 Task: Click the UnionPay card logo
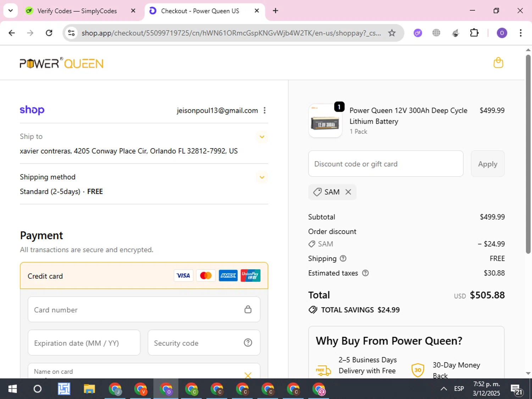[x=250, y=276]
